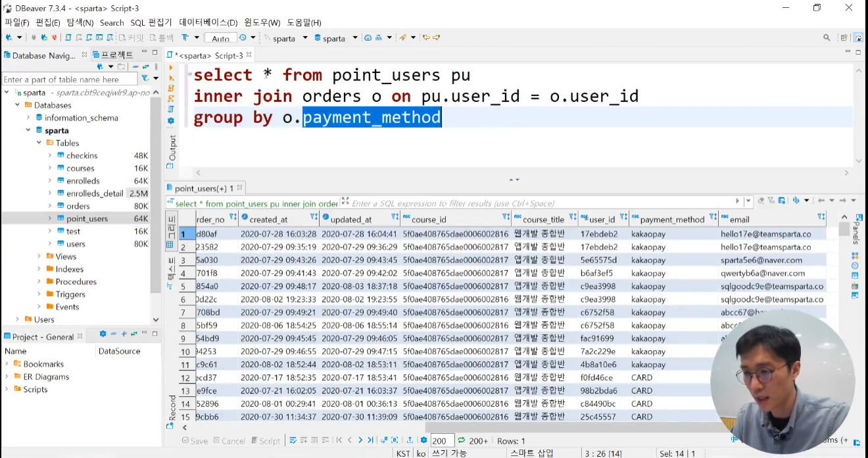Go to the next result row arrow
The image size is (868, 458).
pos(360,440)
